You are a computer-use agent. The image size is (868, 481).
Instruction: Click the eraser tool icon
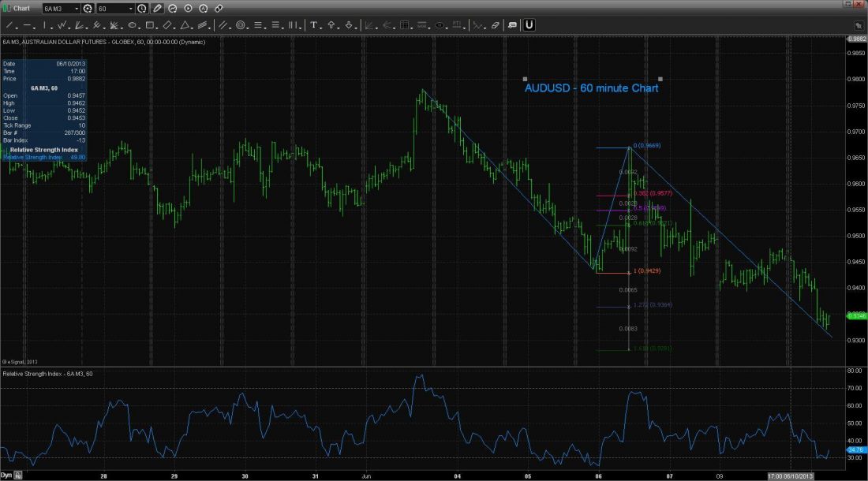point(495,25)
